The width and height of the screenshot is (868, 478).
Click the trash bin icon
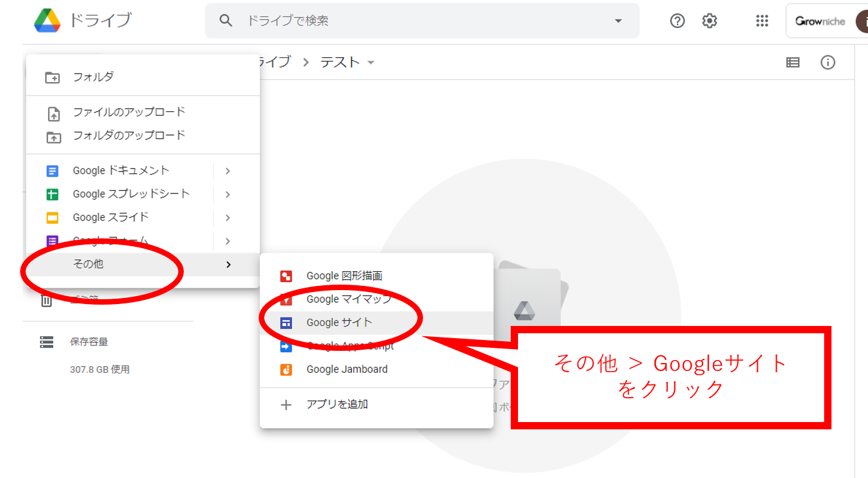[46, 300]
